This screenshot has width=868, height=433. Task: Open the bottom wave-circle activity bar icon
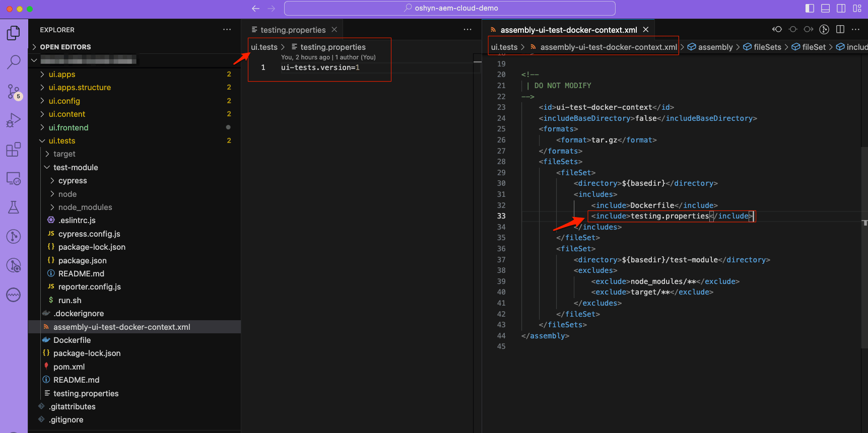pos(14,295)
